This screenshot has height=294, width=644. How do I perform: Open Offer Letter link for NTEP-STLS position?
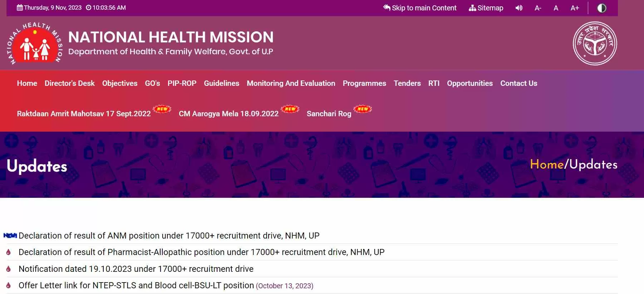(x=136, y=285)
